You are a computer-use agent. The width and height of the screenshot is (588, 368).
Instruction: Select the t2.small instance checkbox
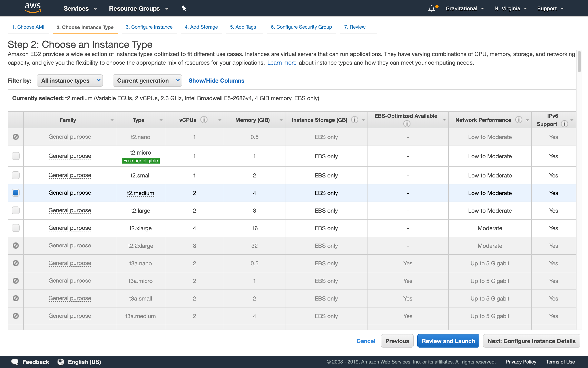(x=16, y=175)
